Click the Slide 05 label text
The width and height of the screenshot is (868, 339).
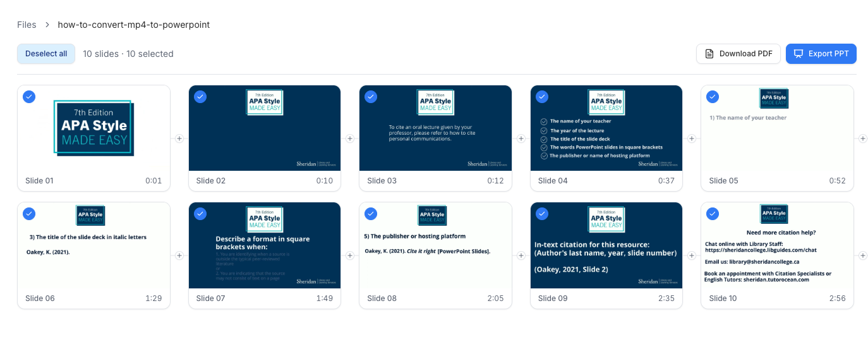point(723,181)
